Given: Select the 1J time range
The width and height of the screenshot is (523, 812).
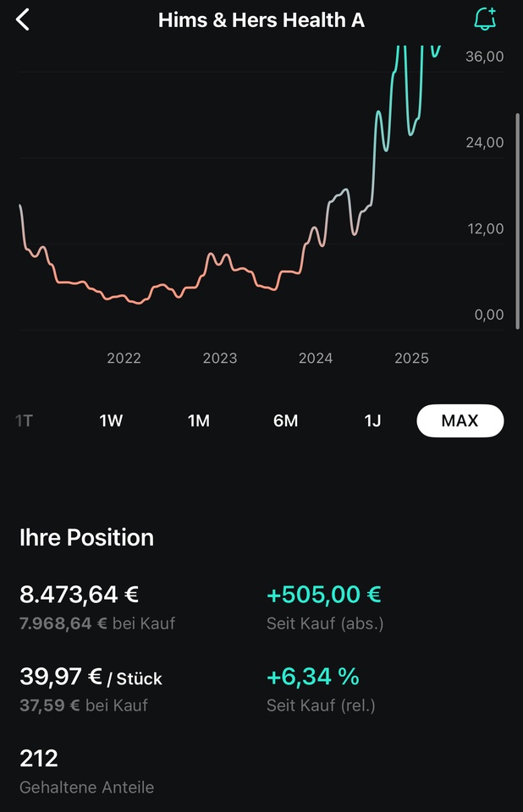Looking at the screenshot, I should pyautogui.click(x=372, y=420).
